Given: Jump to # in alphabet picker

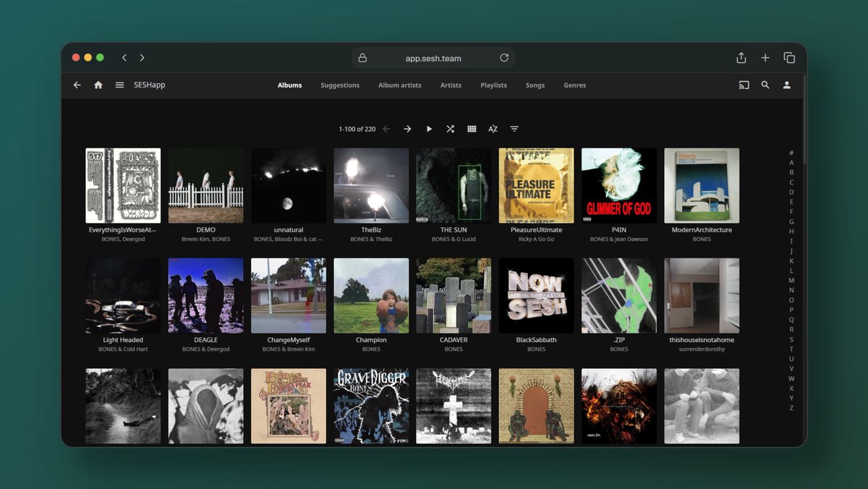Looking at the screenshot, I should (x=791, y=153).
